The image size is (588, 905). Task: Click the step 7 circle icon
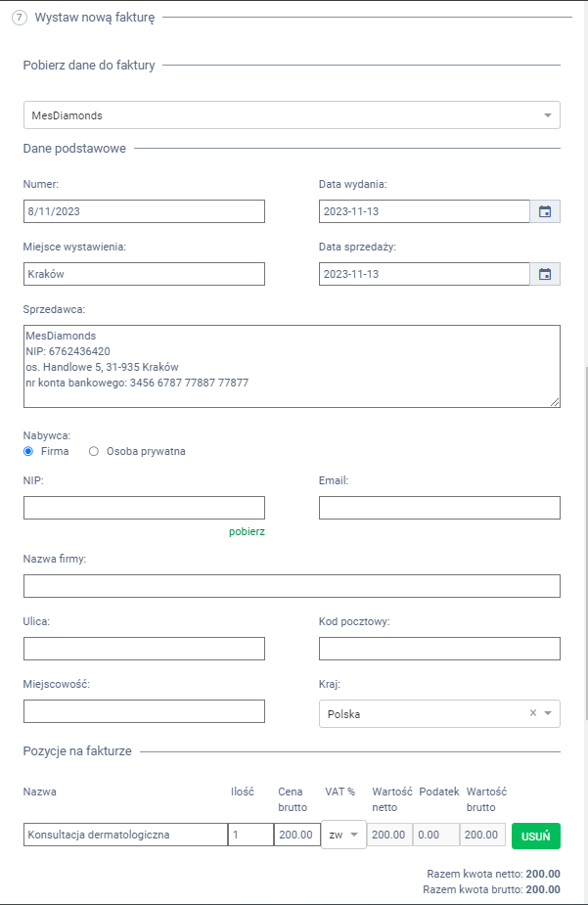coord(20,17)
